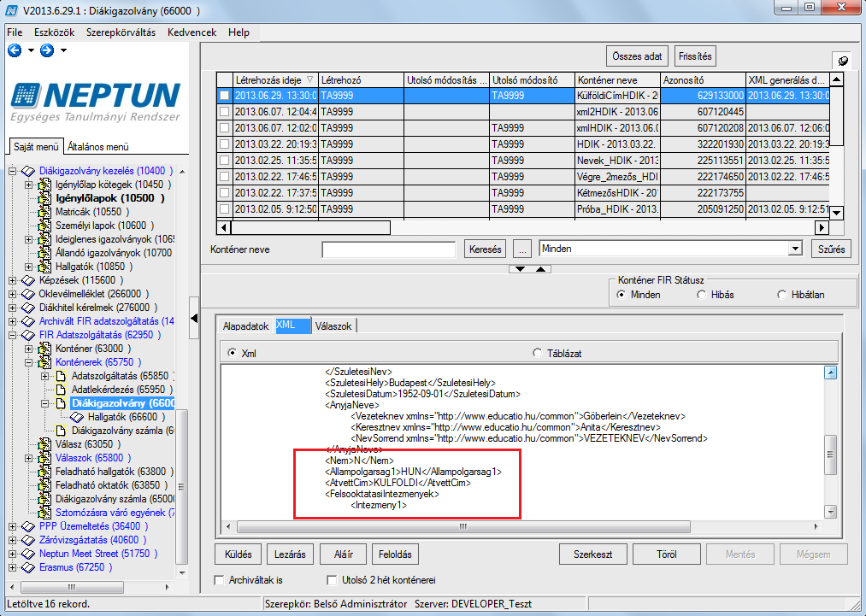
Task: Click the Igénylőlap kötegek folder icon
Action: tap(44, 185)
